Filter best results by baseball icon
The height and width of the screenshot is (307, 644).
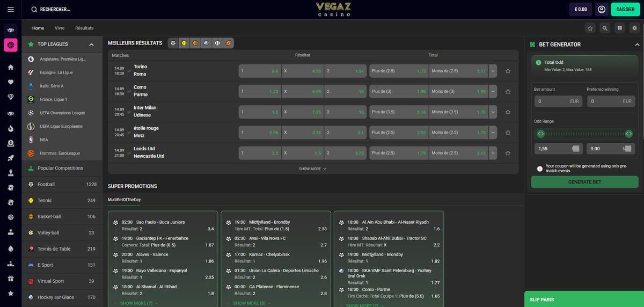(217, 43)
